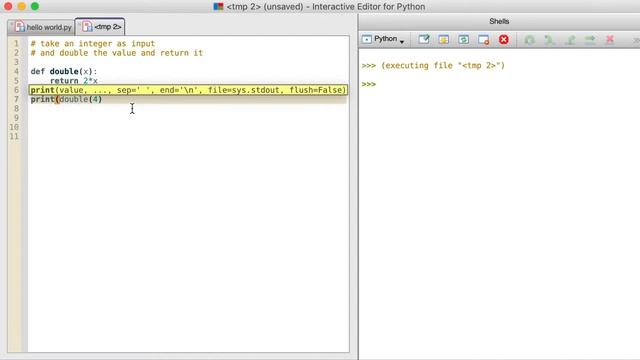This screenshot has height=360, width=640.
Task: Click the red close window button
Action: (8, 6)
